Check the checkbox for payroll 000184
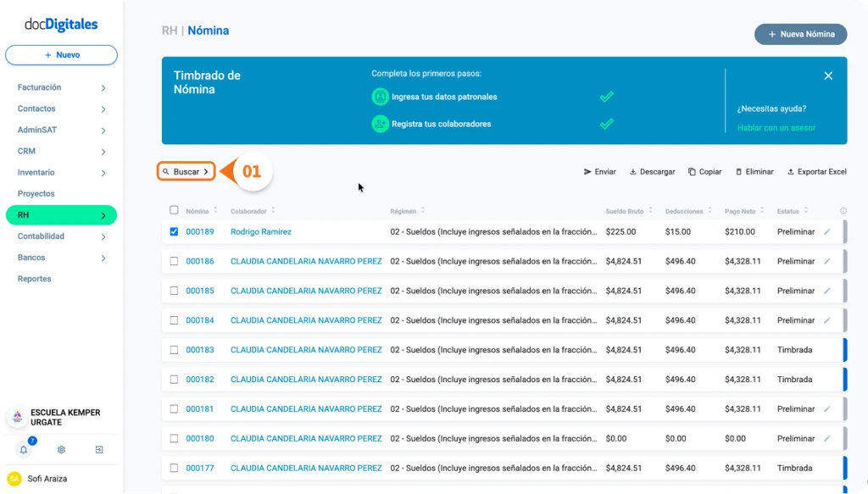Screen dimensions: 868x494 click(174, 320)
